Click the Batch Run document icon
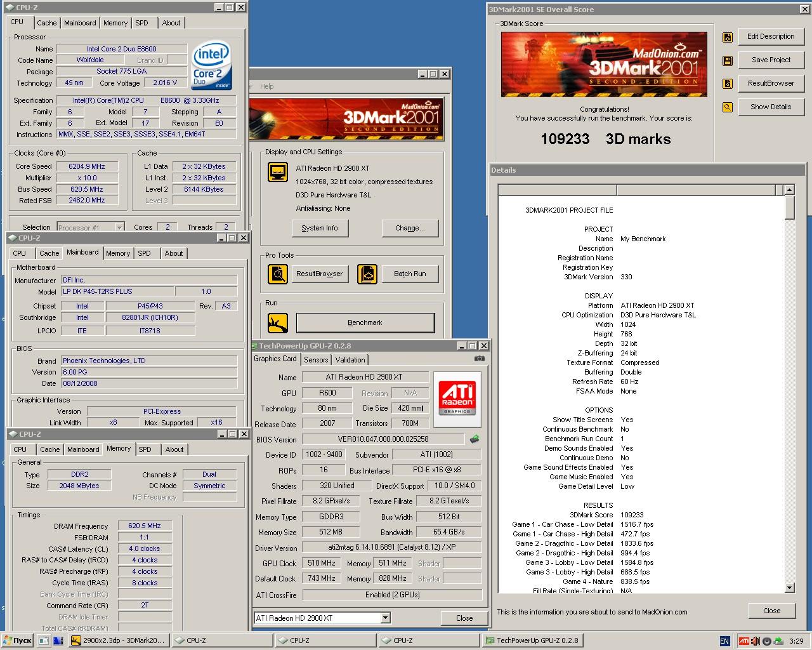 pos(367,274)
